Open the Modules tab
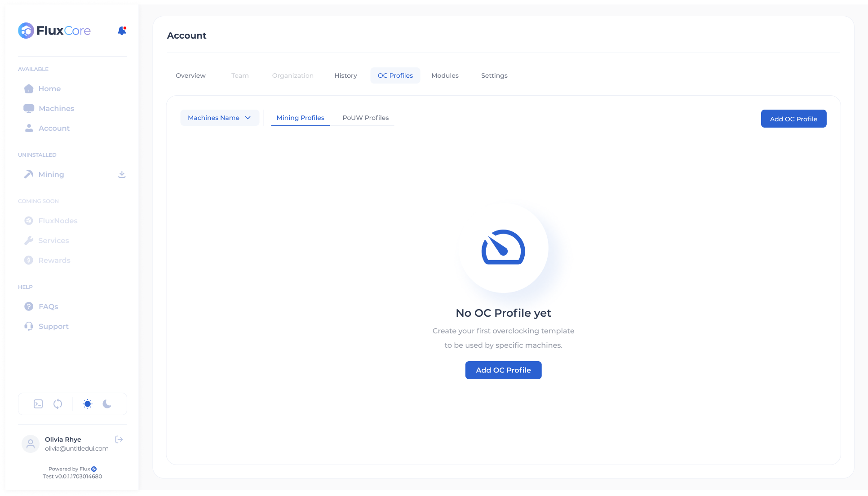The image size is (868, 496). (x=445, y=75)
